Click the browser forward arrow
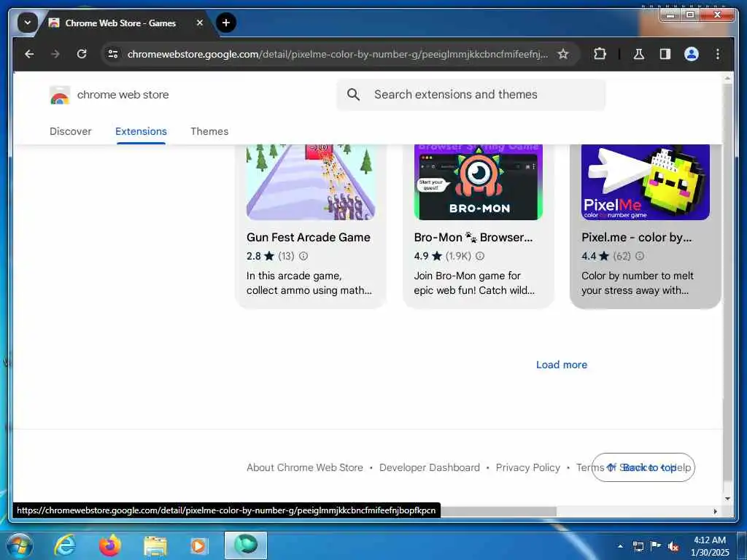The width and height of the screenshot is (747, 560). point(55,54)
